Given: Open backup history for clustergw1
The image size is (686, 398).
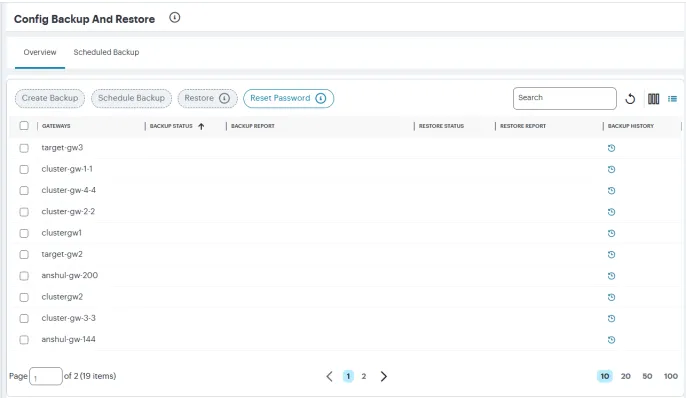Looking at the screenshot, I should [x=612, y=233].
